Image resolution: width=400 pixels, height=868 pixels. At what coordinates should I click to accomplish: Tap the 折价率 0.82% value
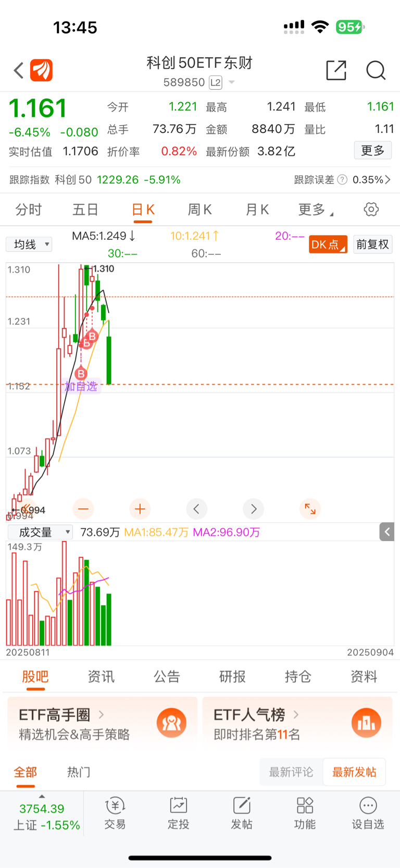179,151
